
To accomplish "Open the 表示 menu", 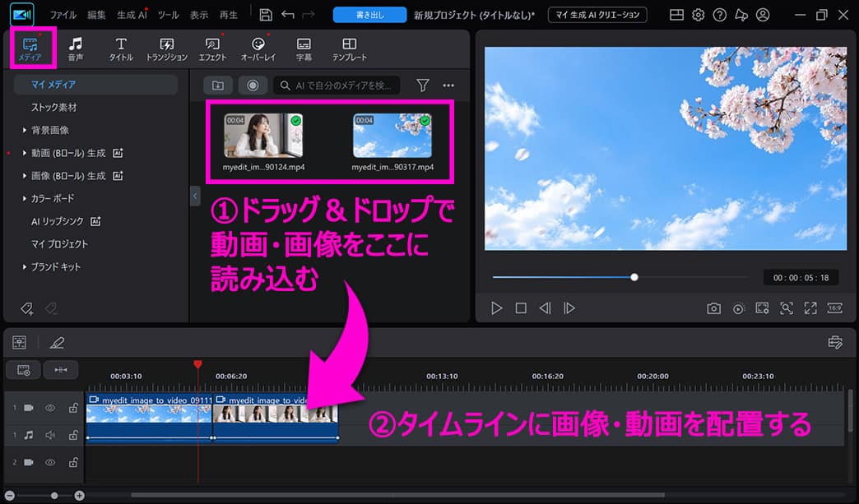I will pyautogui.click(x=199, y=15).
